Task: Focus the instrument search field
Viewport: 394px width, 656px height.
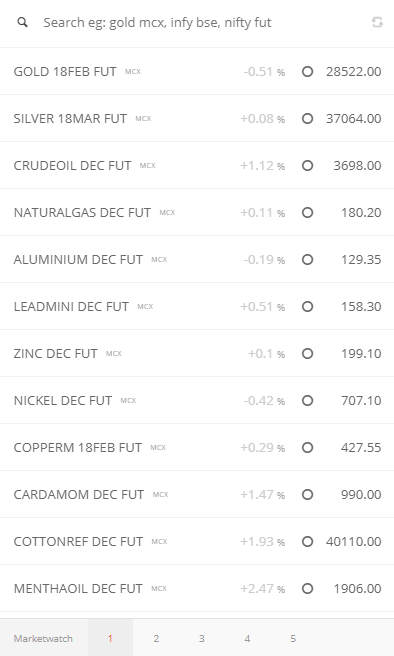Action: tap(197, 23)
